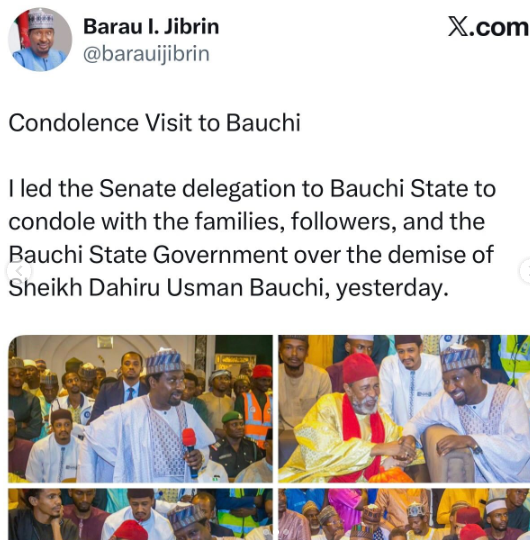
Task: Open the bottom-left crowd photo
Action: coord(140,514)
